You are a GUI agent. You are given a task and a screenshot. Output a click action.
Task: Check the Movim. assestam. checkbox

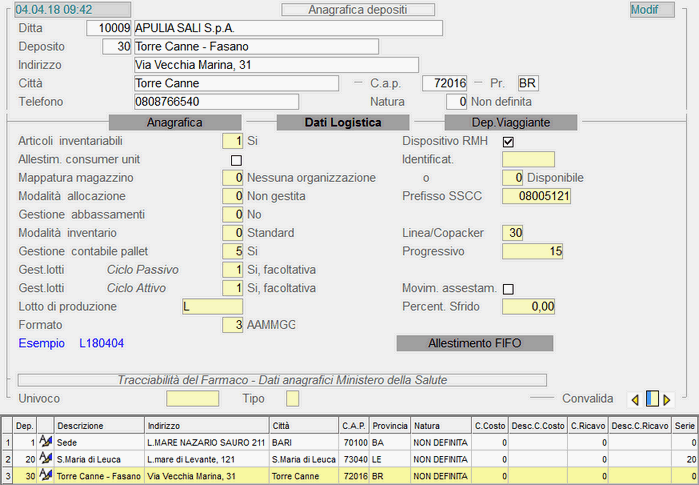click(x=508, y=289)
